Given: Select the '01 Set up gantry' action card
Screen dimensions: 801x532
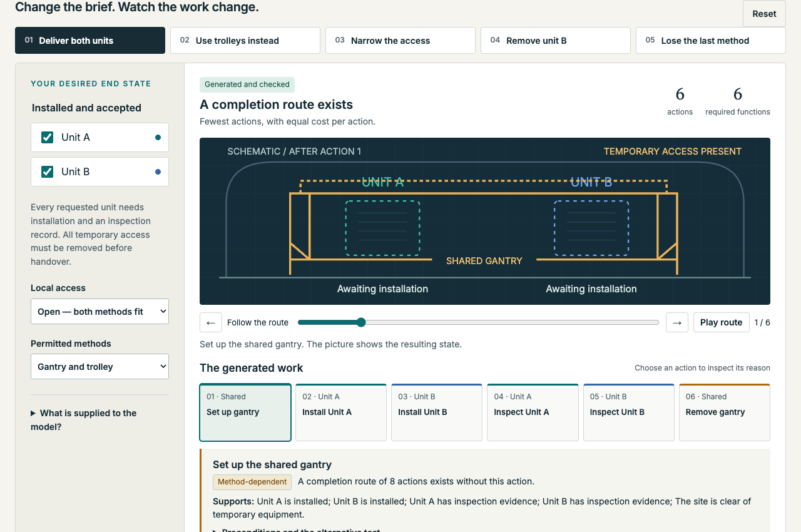Looking at the screenshot, I should pyautogui.click(x=245, y=412).
